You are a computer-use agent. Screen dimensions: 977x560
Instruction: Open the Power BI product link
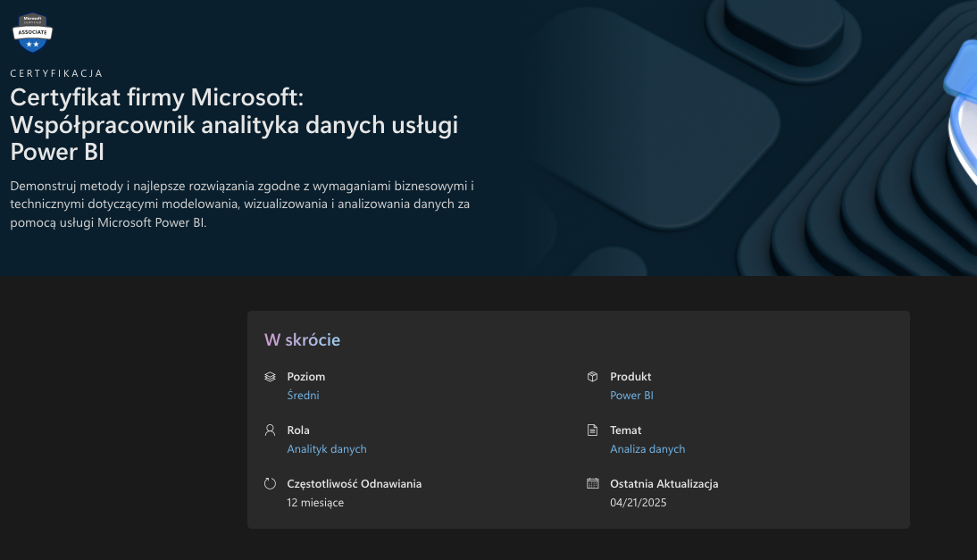pyautogui.click(x=631, y=395)
